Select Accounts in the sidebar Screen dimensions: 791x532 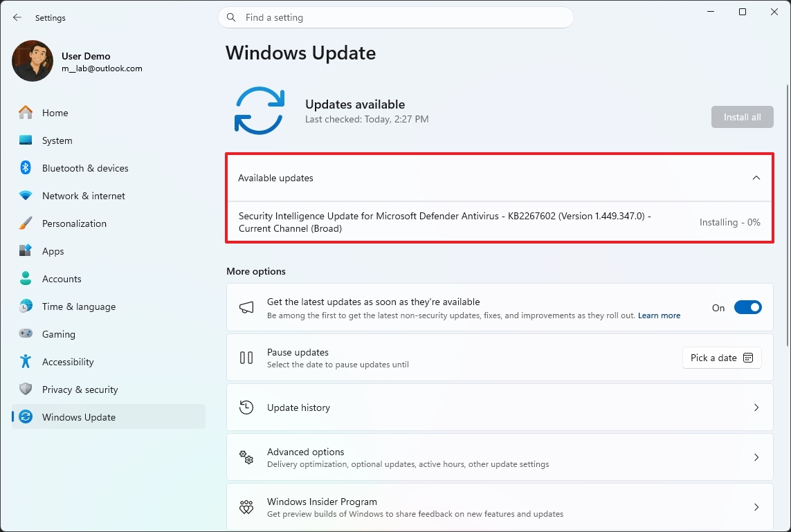coord(62,278)
